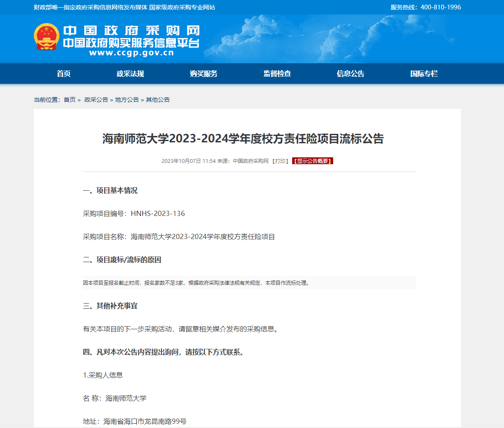This screenshot has height=428, width=504.
Task: Click the red 【显示公告概要】 button
Action: [x=312, y=161]
